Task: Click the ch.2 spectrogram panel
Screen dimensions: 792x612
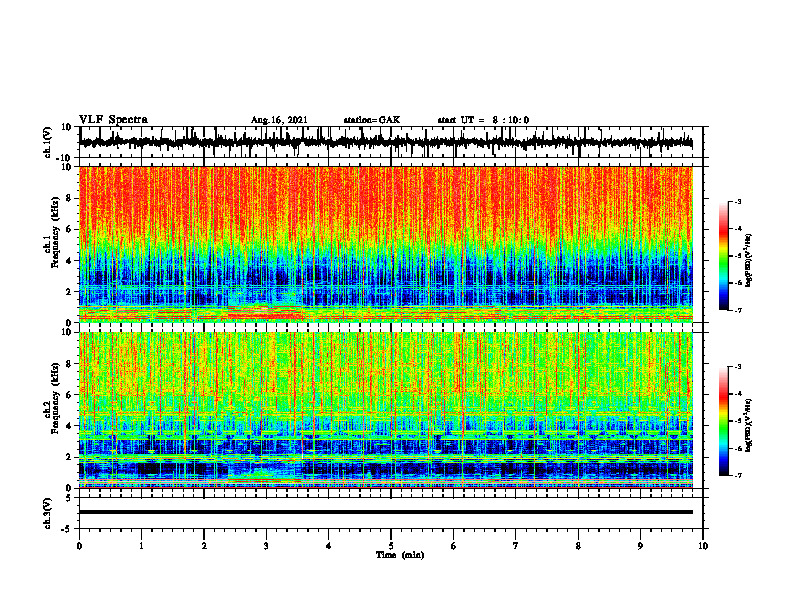Action: [x=385, y=410]
